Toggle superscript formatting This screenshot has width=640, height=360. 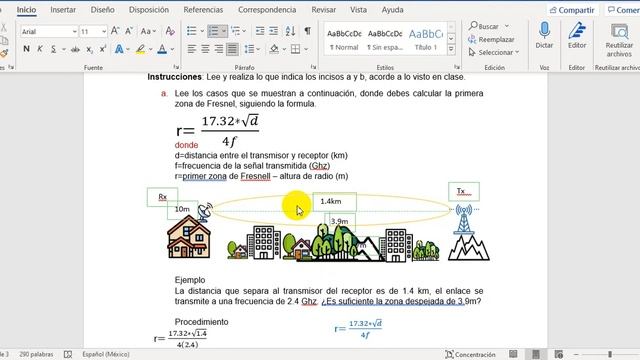tap(102, 49)
